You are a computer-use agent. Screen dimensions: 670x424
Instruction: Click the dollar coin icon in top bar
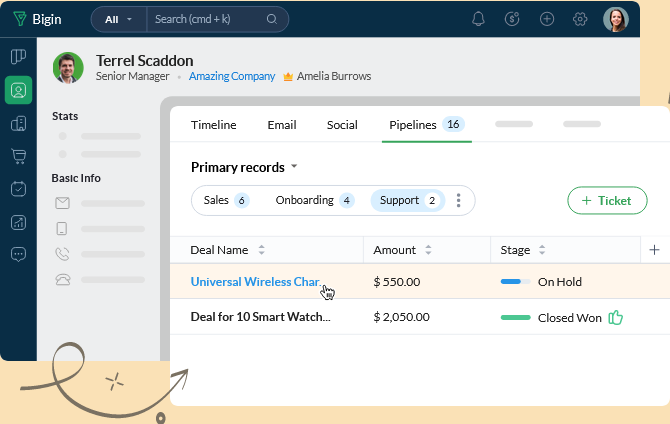512,19
